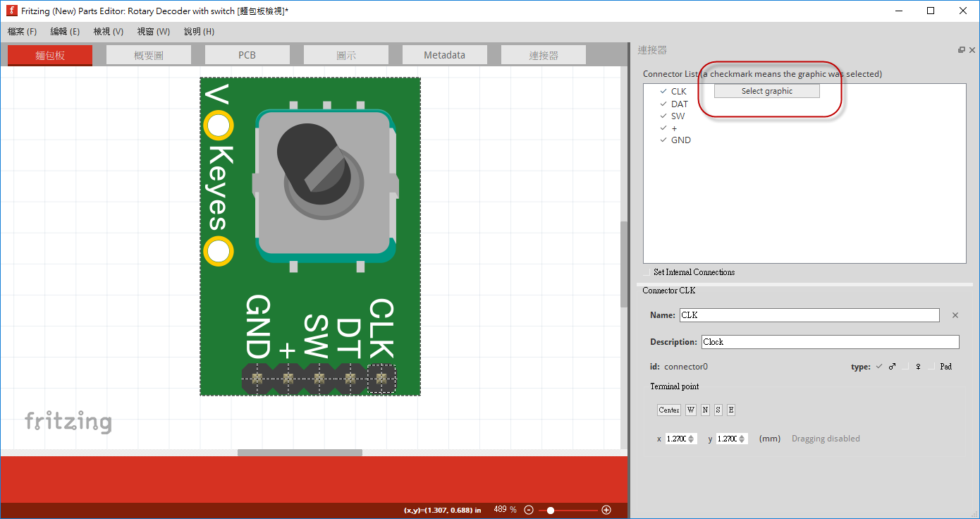Decrease the y terminal point value stepper
The height and width of the screenshot is (519, 980).
coord(742,441)
